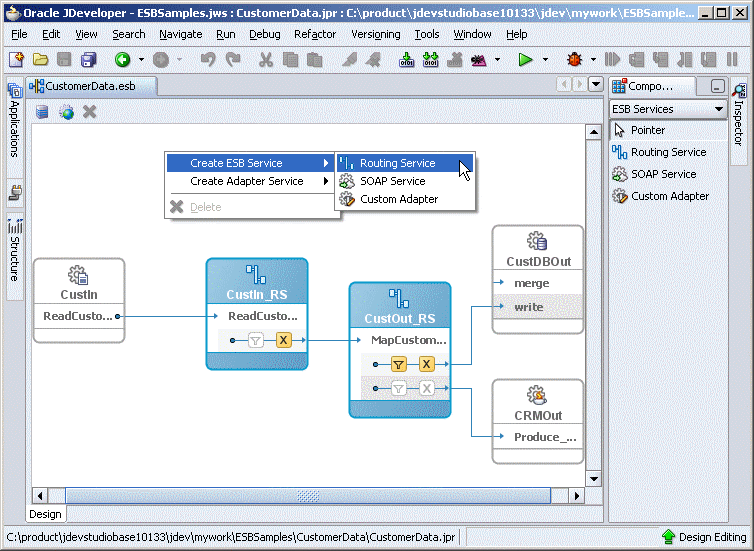The image size is (754, 551).
Task: Click the transformation X icon in CustIn_RS
Action: (284, 340)
